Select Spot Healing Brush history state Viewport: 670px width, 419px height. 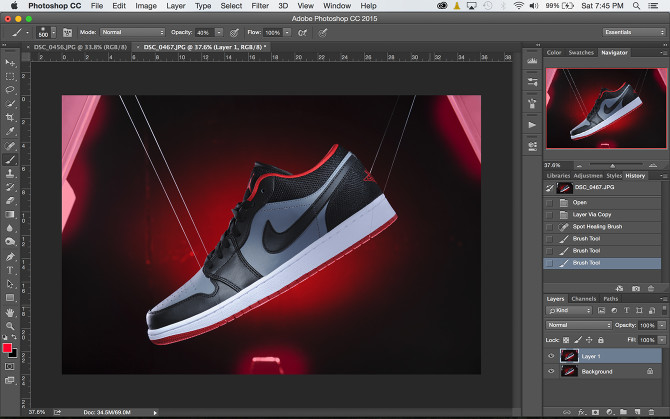[x=602, y=226]
